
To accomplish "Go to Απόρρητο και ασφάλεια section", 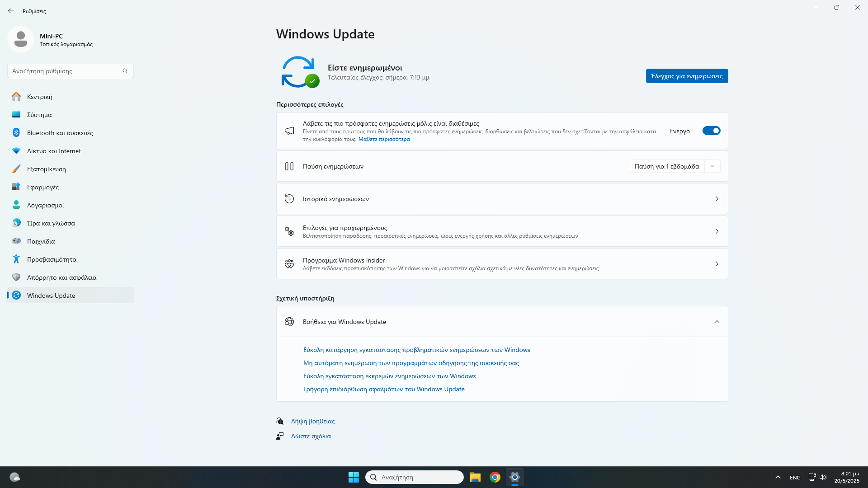I will point(71,277).
